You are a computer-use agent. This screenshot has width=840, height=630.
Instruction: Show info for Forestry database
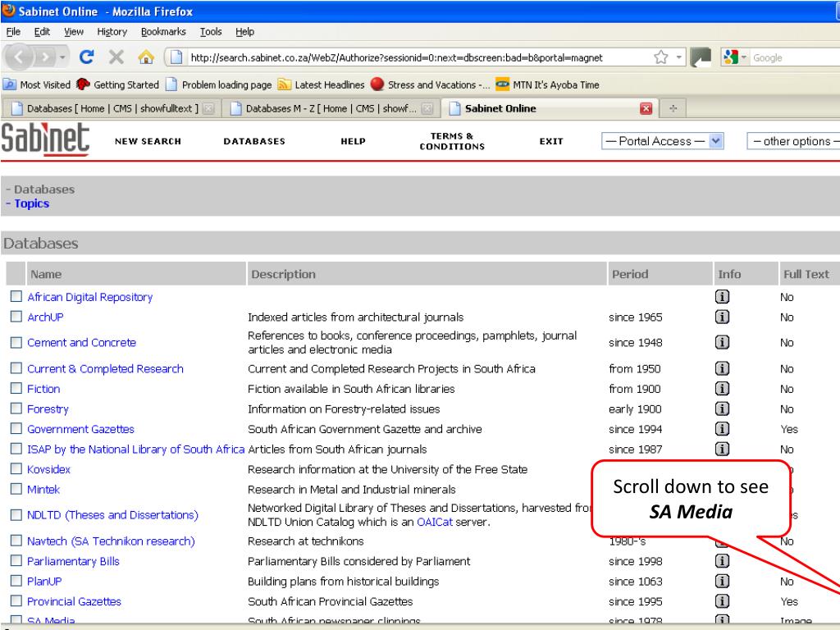(722, 409)
